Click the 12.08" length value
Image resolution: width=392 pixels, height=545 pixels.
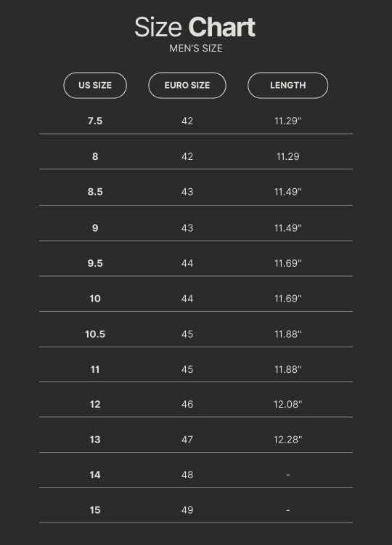coord(288,404)
